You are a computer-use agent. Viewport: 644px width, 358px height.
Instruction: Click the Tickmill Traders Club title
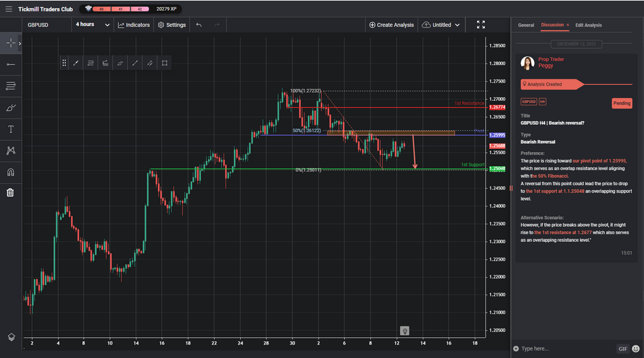click(46, 9)
